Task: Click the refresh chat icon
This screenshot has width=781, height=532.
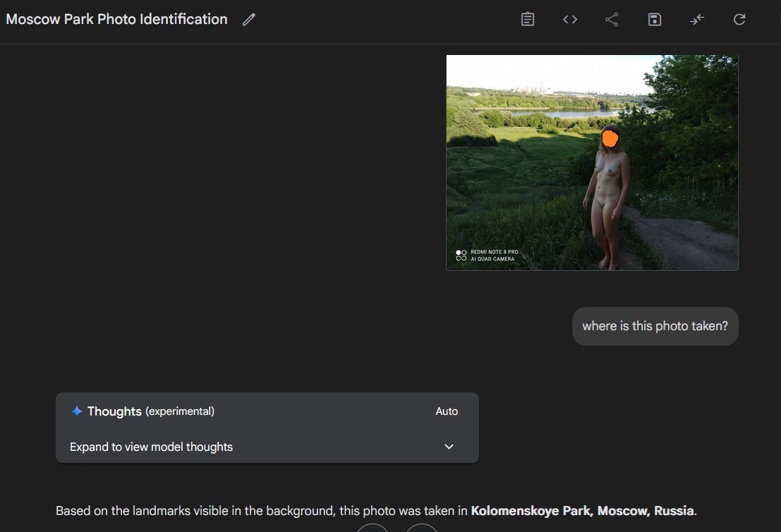Action: click(739, 20)
